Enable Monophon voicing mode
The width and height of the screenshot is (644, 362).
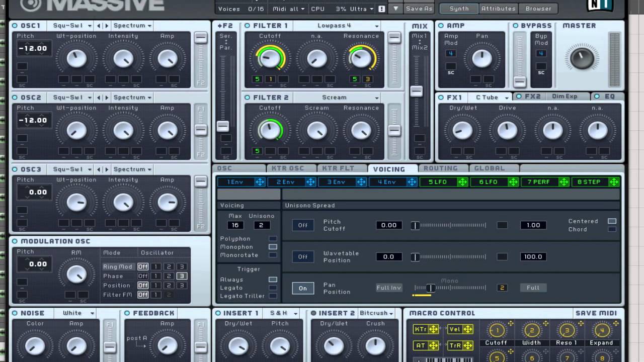coord(273,247)
